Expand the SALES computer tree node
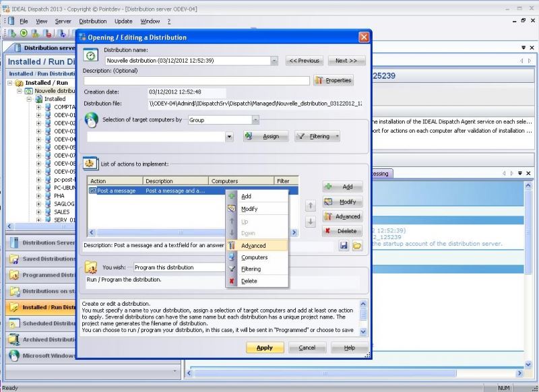Viewport: 539px width, 392px height. point(38,211)
